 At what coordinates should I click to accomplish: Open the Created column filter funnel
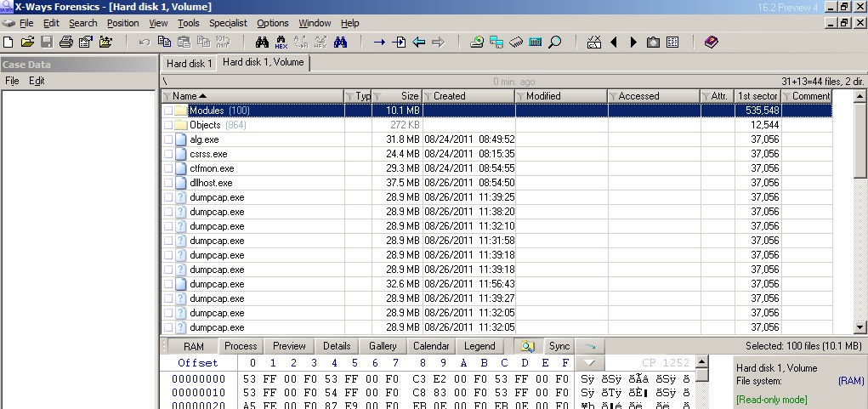(428, 96)
